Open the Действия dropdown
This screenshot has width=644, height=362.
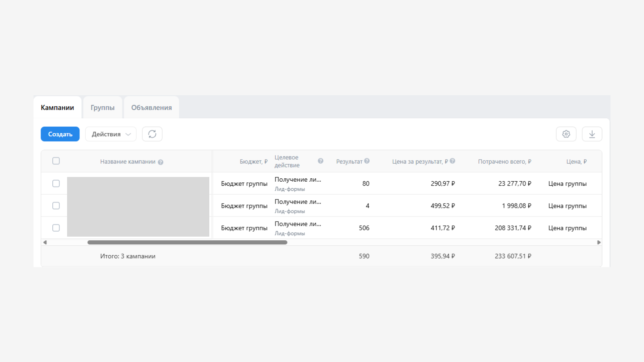(111, 134)
